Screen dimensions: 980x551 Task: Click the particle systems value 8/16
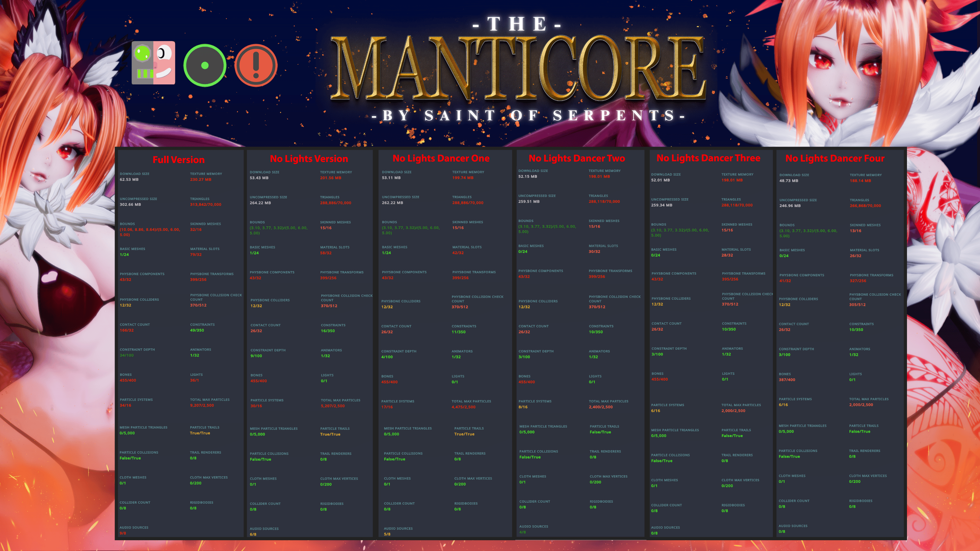(523, 407)
